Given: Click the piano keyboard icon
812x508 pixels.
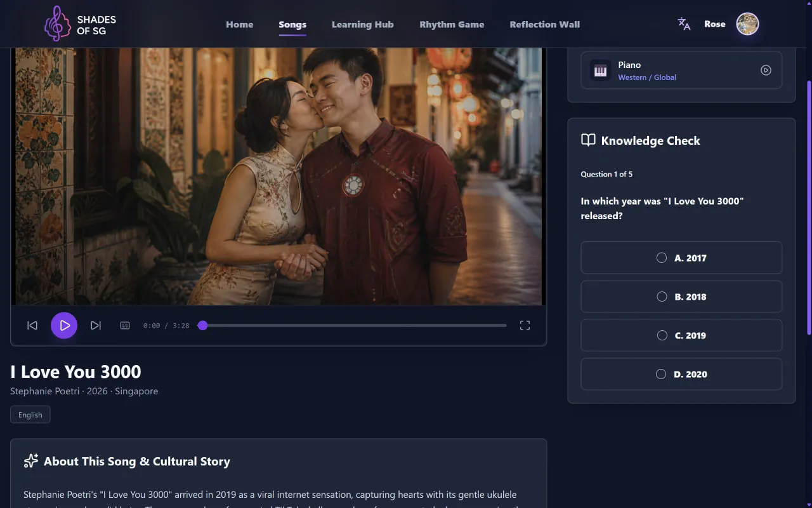Looking at the screenshot, I should (600, 70).
